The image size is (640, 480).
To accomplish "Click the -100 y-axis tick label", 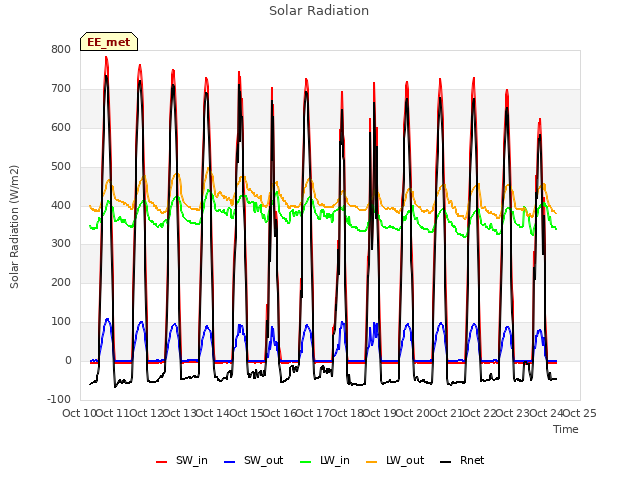I will [x=59, y=399].
